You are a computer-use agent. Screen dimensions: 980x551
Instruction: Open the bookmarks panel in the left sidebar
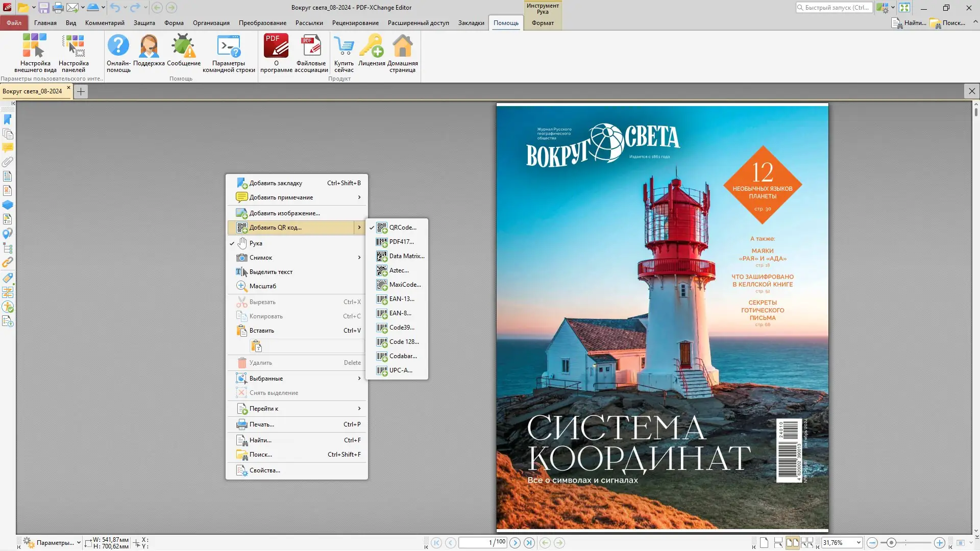coord(8,119)
